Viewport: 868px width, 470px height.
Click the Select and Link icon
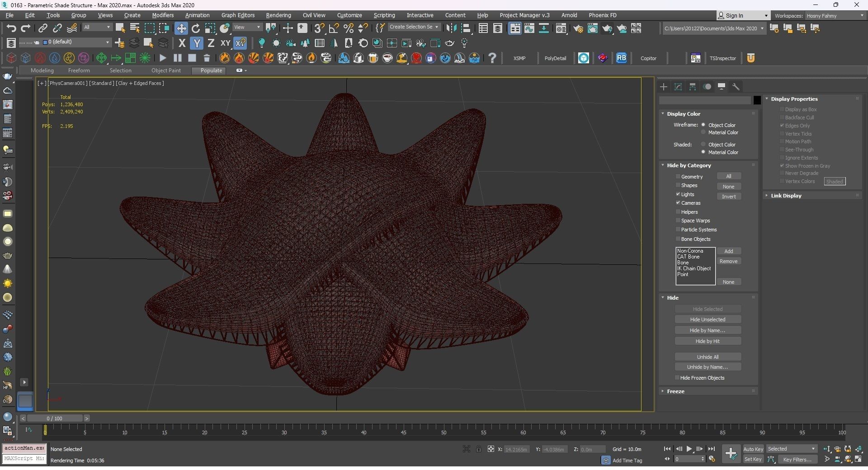click(42, 28)
